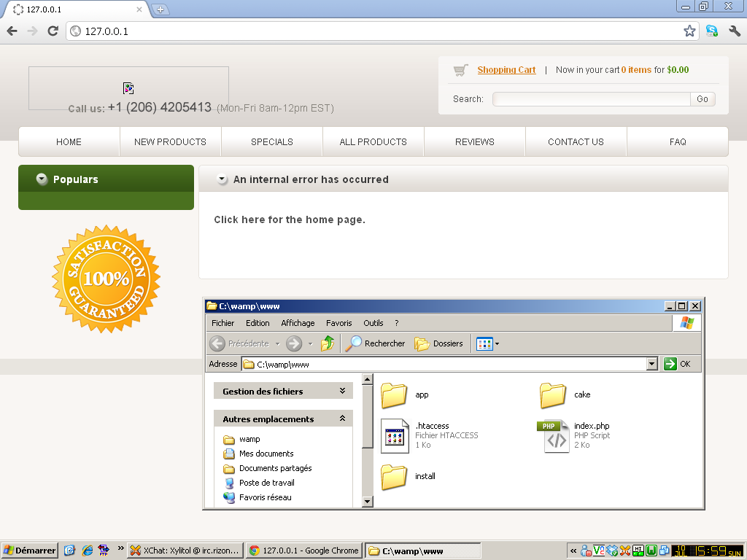This screenshot has width=747, height=560.
Task: Go up one folder level in Explorer
Action: [328, 343]
